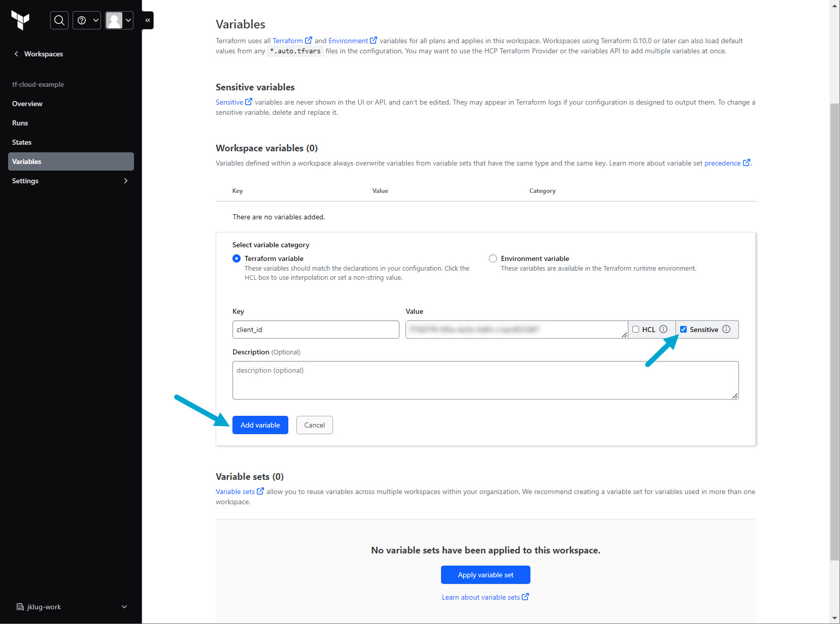This screenshot has width=840, height=624.
Task: Click the Add variable button
Action: (x=260, y=425)
